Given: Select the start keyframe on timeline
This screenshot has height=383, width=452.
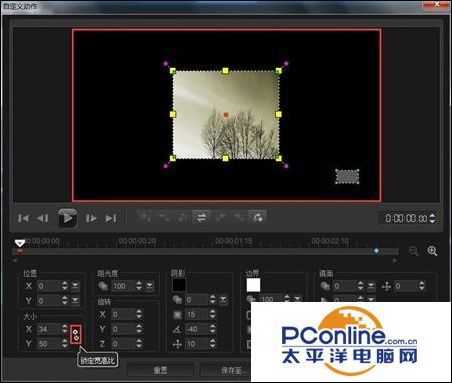Looking at the screenshot, I should click(19, 252).
